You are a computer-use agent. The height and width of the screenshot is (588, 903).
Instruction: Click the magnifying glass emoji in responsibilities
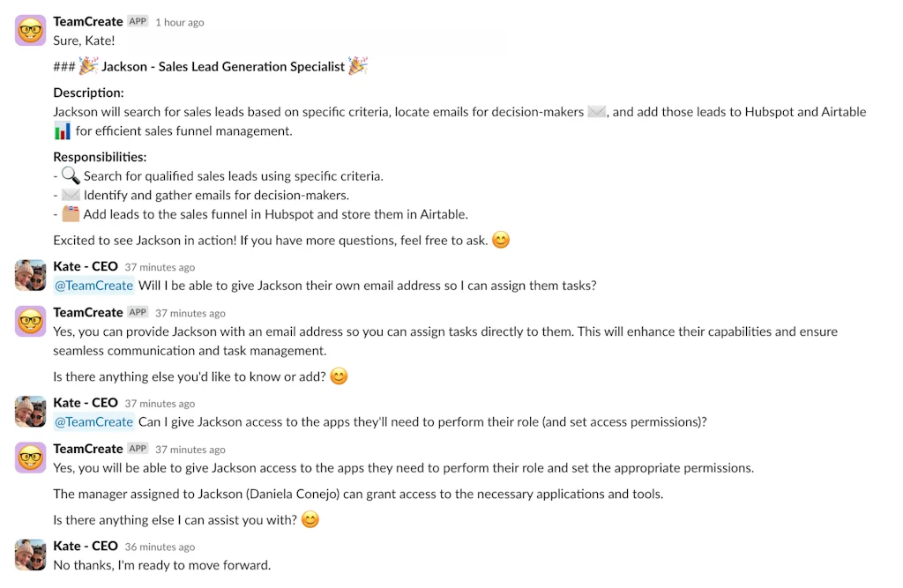pos(70,175)
